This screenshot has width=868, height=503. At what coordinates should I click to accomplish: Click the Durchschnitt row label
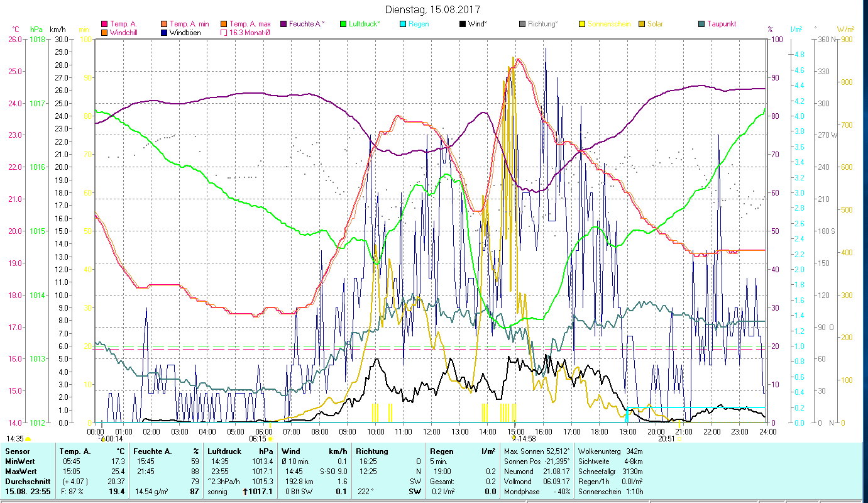[x=27, y=482]
